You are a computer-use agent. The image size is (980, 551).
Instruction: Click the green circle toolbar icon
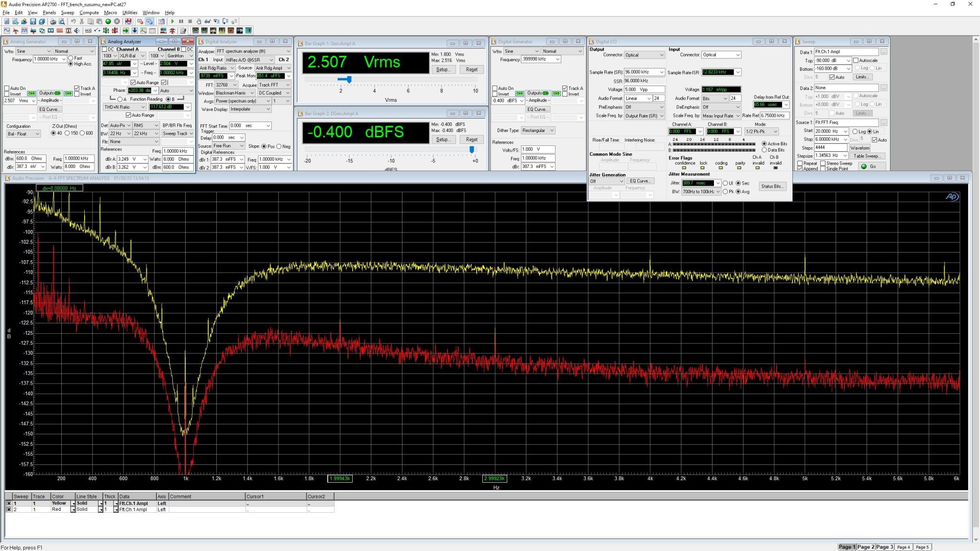point(108,22)
